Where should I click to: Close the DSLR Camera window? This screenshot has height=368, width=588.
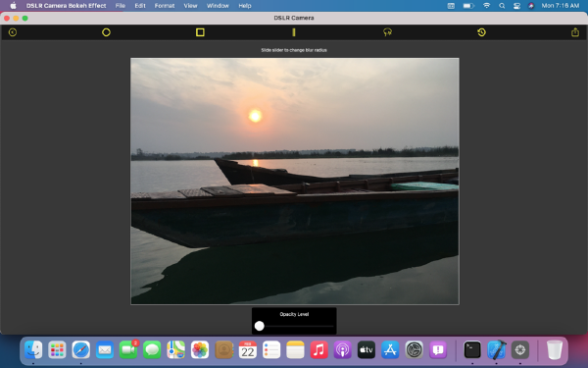[x=7, y=18]
